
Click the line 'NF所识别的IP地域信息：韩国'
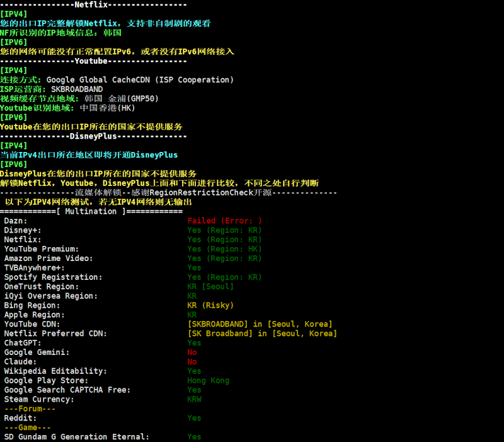[x=60, y=33]
